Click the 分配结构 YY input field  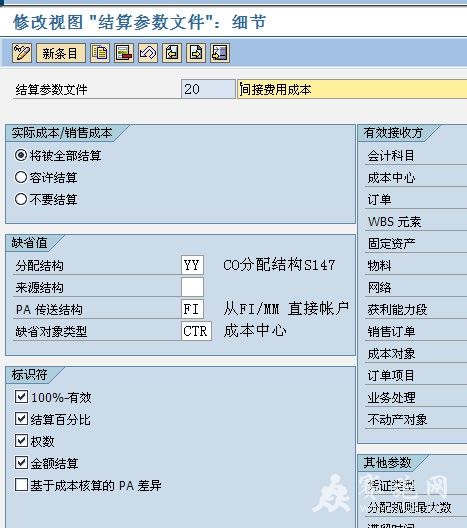tap(192, 265)
